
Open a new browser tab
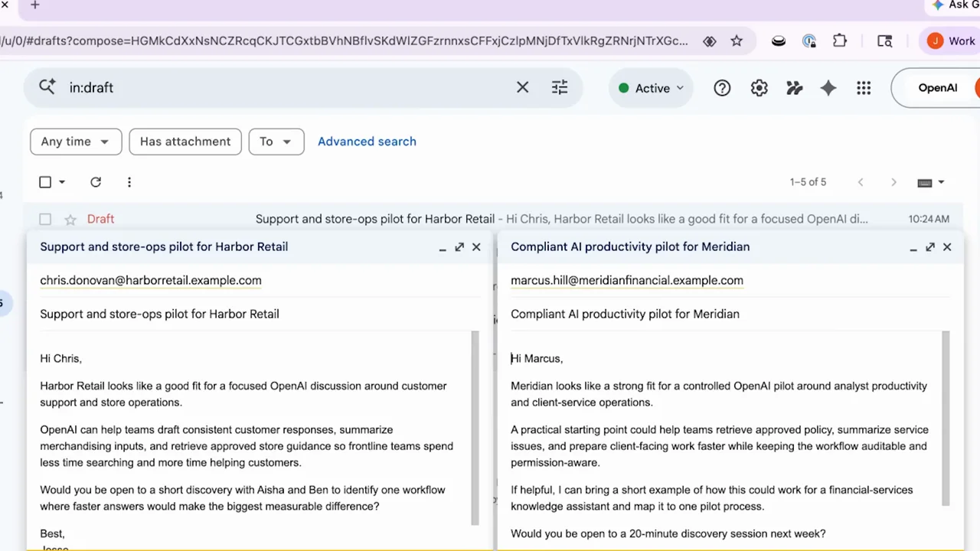(x=34, y=5)
